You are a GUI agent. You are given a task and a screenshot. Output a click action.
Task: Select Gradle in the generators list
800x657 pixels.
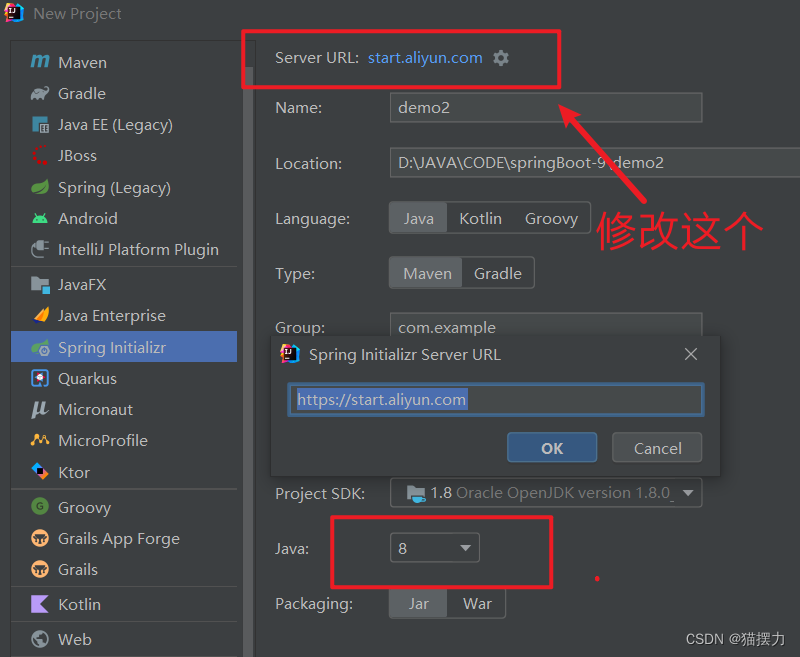click(124, 93)
